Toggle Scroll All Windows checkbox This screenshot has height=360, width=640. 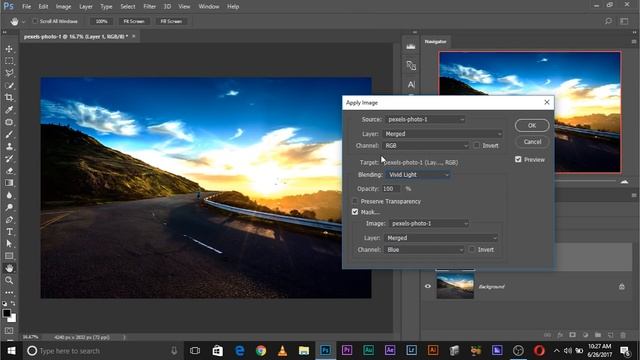point(35,21)
